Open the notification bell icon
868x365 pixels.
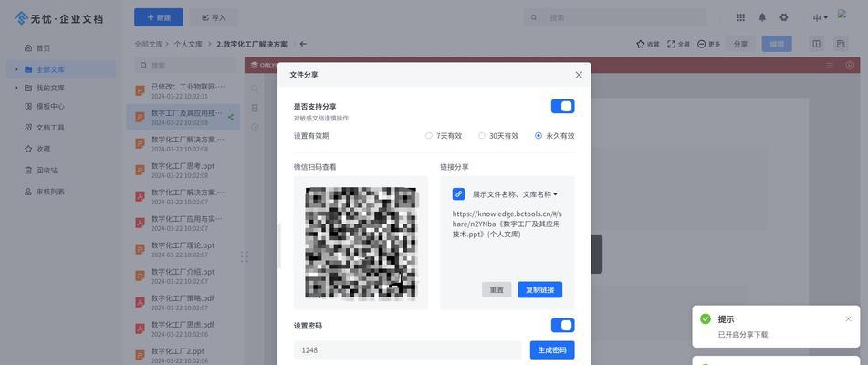tap(762, 17)
